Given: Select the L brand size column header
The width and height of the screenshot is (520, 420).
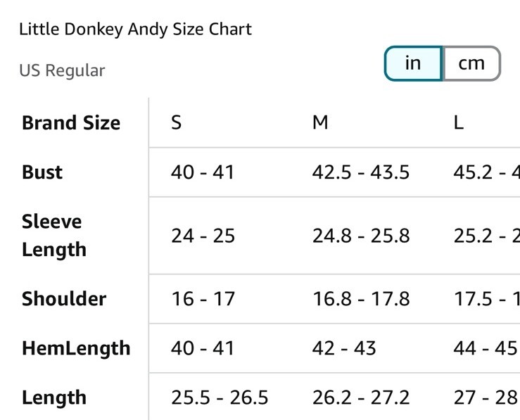Looking at the screenshot, I should coord(458,122).
